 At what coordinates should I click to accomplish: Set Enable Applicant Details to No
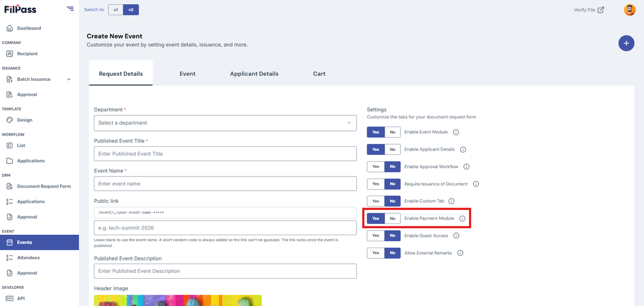tap(392, 150)
